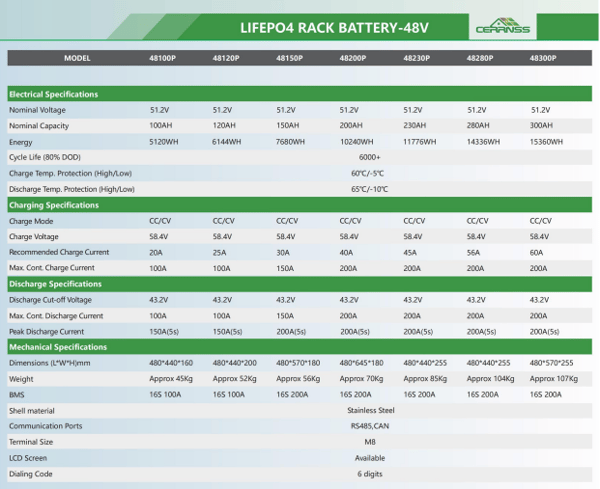The width and height of the screenshot is (600, 489).
Task: Select the 48300P model column header
Action: pos(543,58)
